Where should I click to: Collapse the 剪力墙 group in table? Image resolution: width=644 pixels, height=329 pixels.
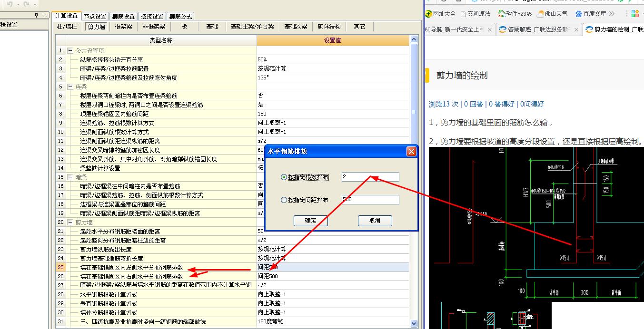click(x=70, y=222)
